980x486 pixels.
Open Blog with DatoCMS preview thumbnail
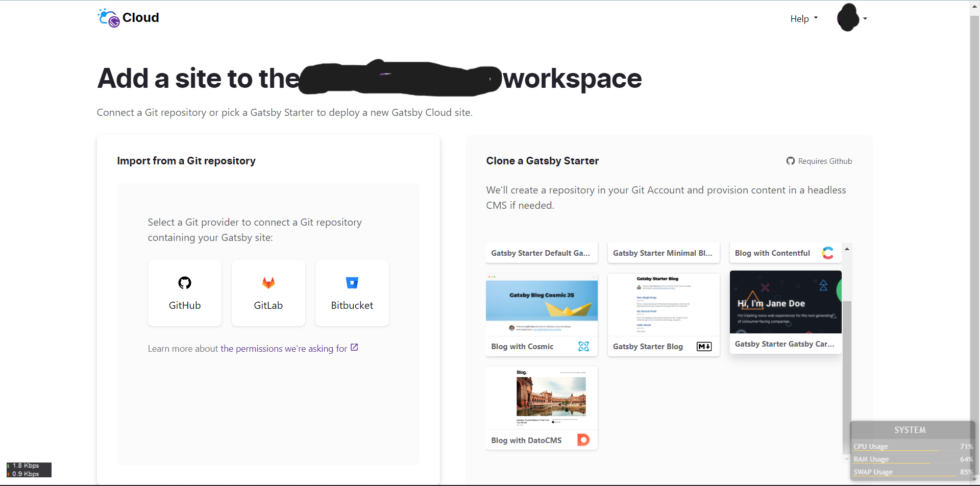[542, 398]
